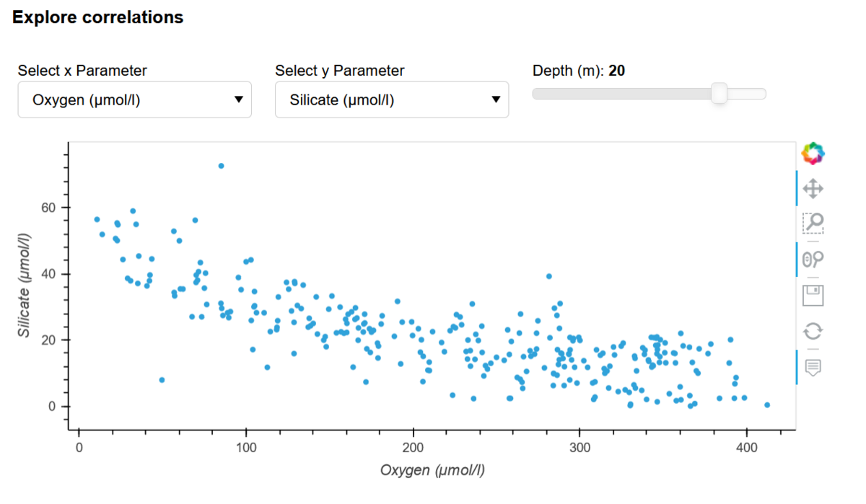The height and width of the screenshot is (504, 866).
Task: Activate the Box Zoom tool
Action: coord(813,223)
